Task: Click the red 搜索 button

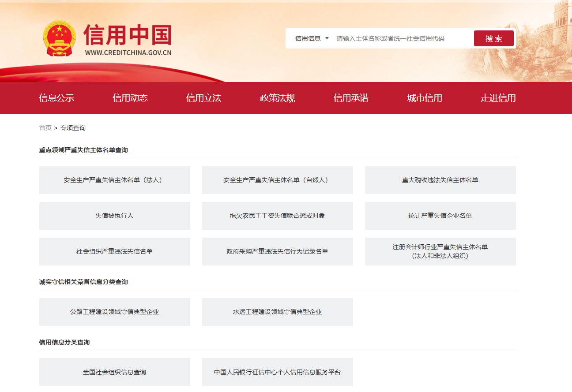Action: pyautogui.click(x=494, y=38)
